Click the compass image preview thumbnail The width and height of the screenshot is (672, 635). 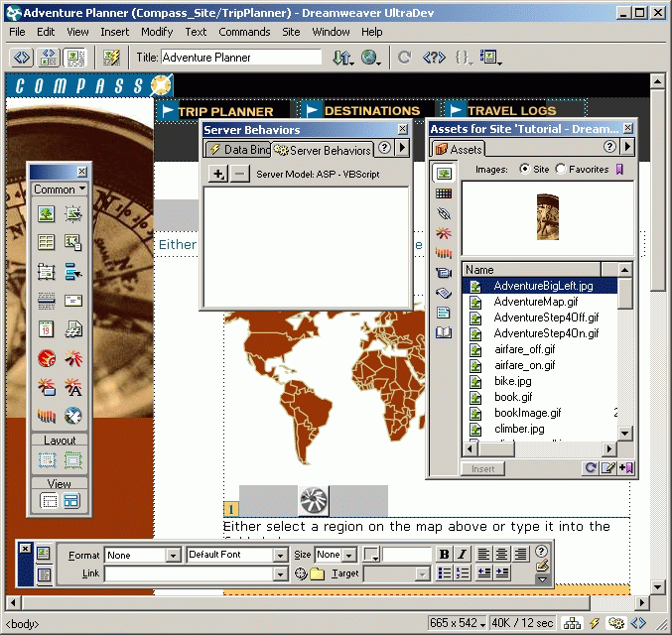548,217
